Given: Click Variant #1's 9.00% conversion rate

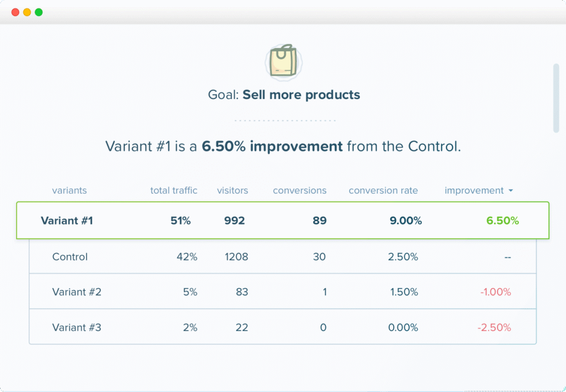Looking at the screenshot, I should [x=405, y=220].
